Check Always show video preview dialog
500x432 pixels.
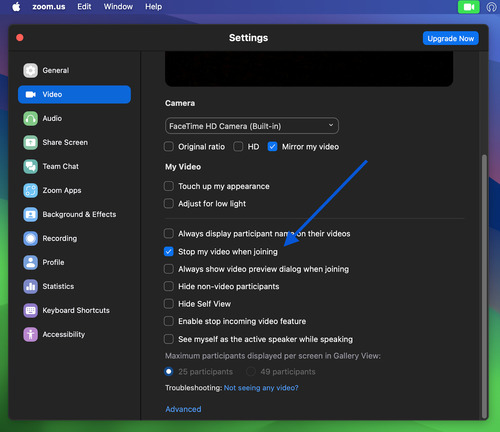[x=169, y=269]
